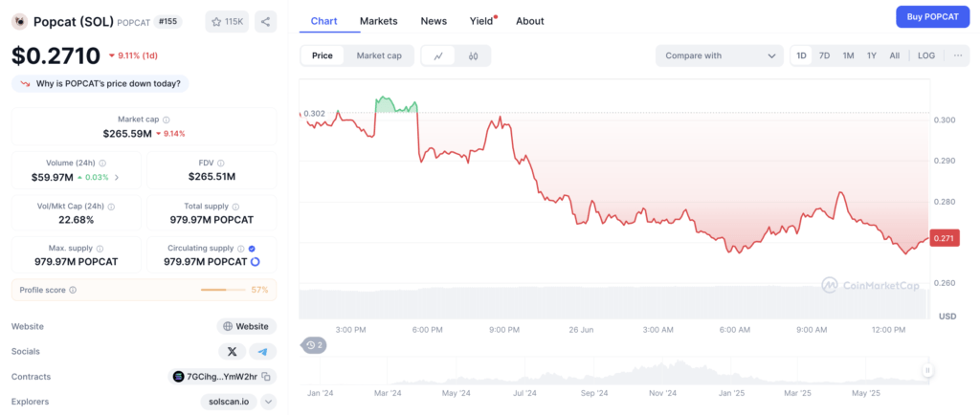Open the solscan.io explorer link
Viewport: 980px width, 415px height.
coord(230,402)
